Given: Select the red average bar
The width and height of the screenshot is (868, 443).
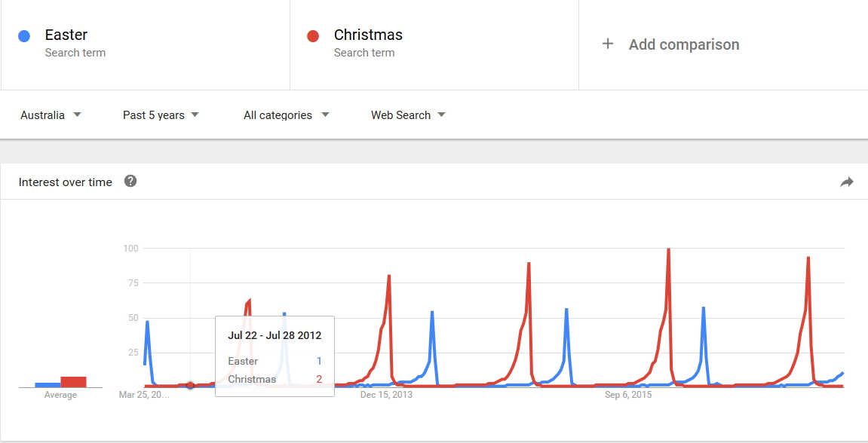Looking at the screenshot, I should pyautogui.click(x=74, y=382).
